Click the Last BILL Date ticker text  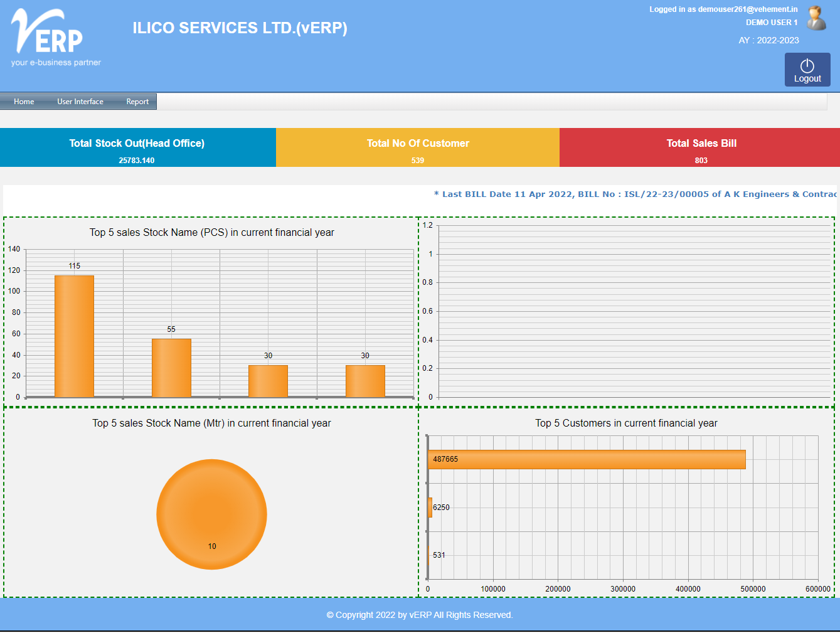(635, 194)
